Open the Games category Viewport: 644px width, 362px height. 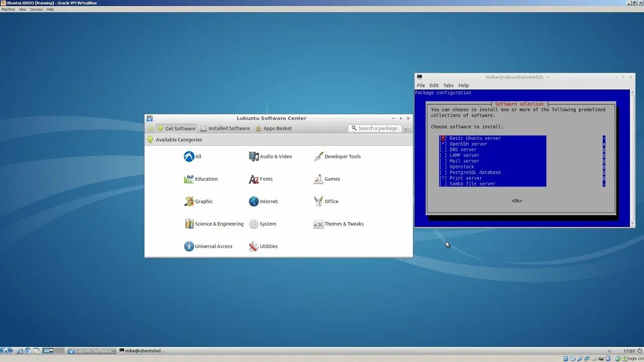click(x=327, y=179)
